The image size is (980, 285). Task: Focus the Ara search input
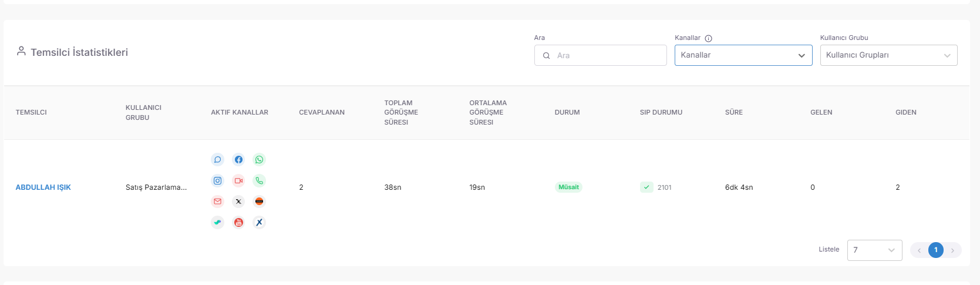pos(600,55)
